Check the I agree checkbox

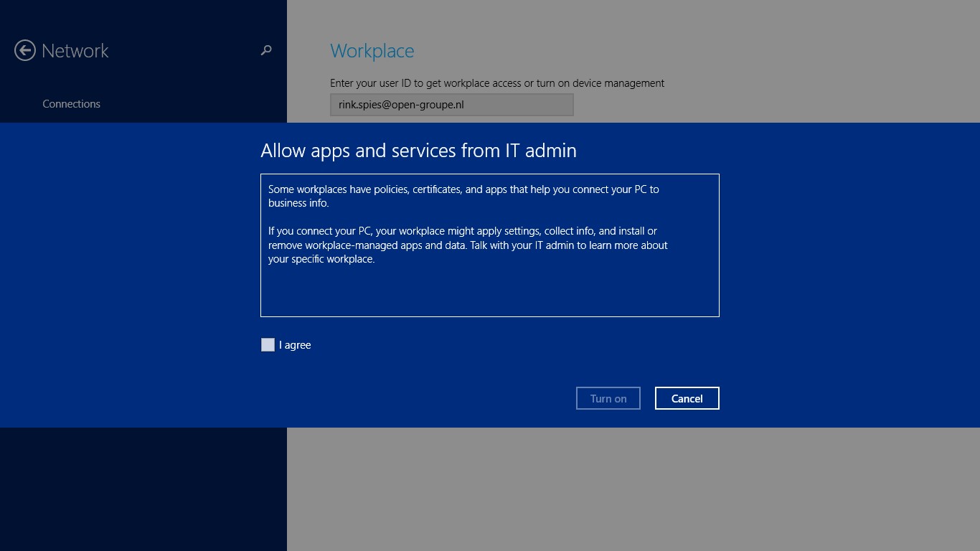coord(268,345)
